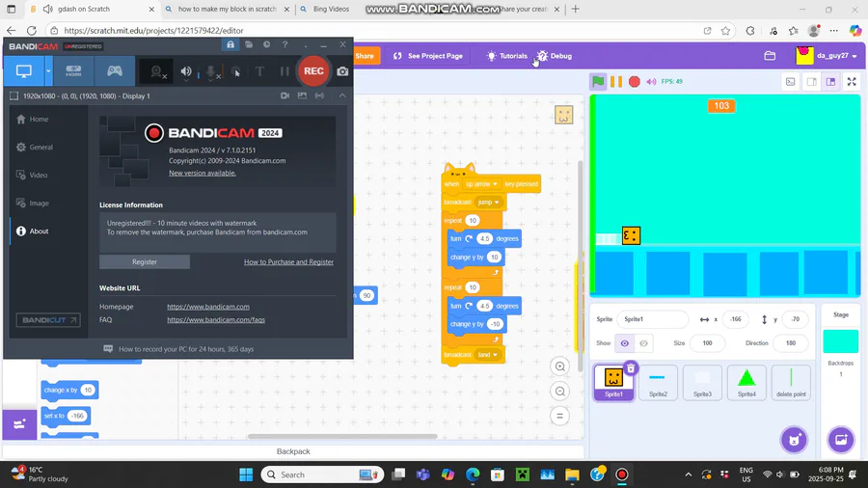Viewport: 868px width, 488px height.
Task: Select Sprite2 thumbnail
Action: pyautogui.click(x=658, y=382)
